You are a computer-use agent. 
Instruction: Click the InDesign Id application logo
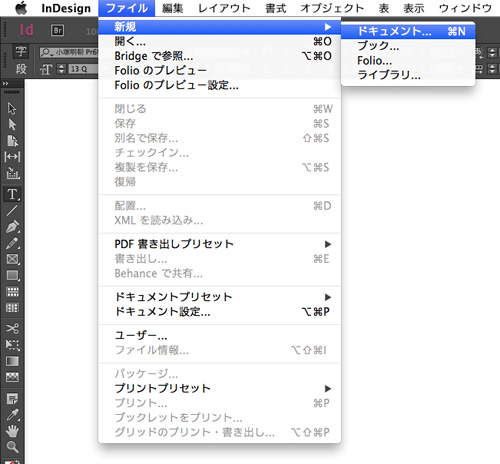point(26,30)
